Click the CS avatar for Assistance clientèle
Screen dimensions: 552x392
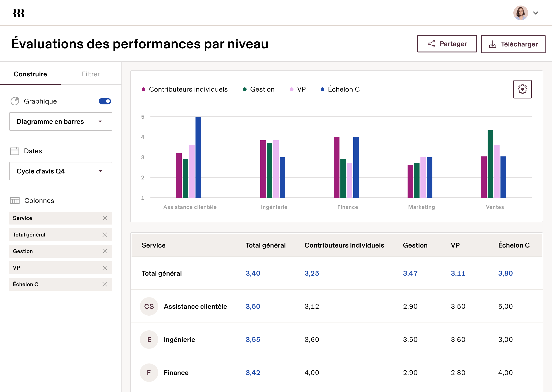[x=149, y=306]
